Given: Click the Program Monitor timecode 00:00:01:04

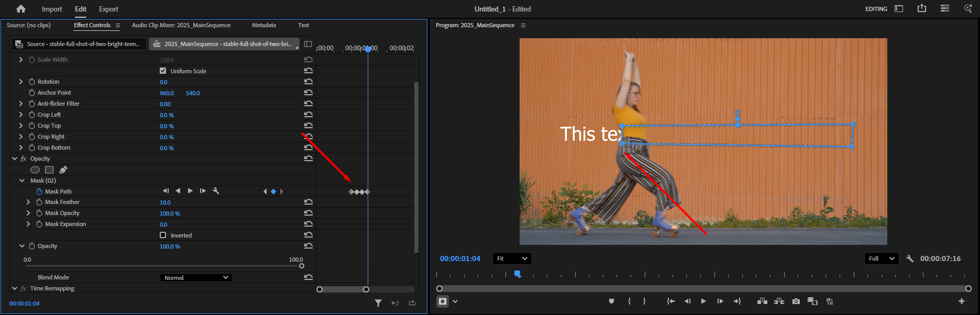Looking at the screenshot, I should [460, 258].
